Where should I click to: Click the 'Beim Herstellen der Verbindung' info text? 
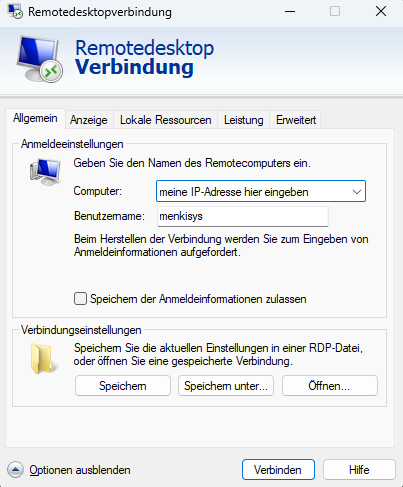(221, 245)
